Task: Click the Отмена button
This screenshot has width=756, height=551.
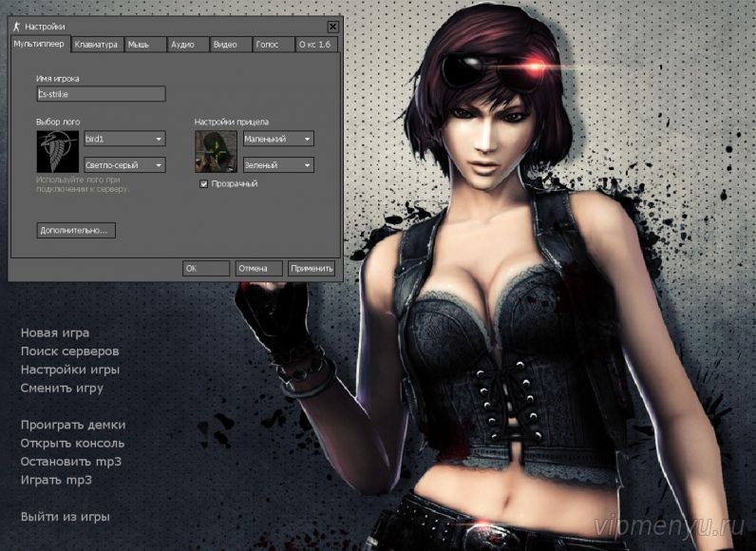Action: [x=259, y=269]
